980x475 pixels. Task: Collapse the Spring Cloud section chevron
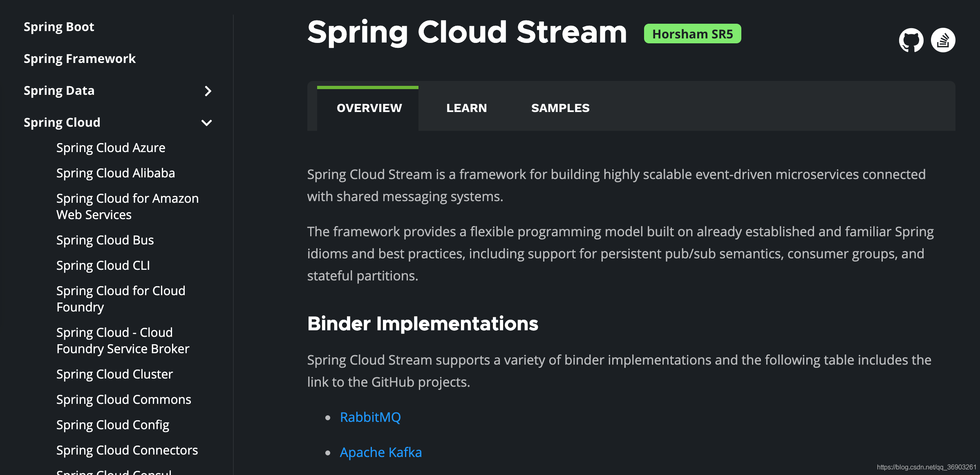207,123
